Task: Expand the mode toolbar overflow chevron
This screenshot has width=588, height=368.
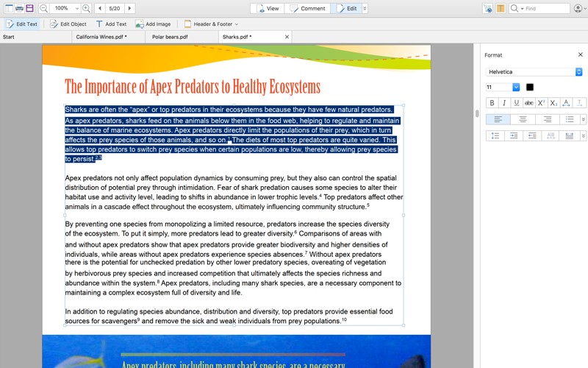Action: click(365, 8)
